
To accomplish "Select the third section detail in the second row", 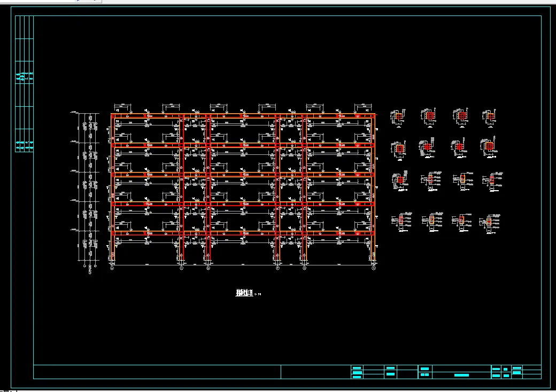I will (459, 148).
